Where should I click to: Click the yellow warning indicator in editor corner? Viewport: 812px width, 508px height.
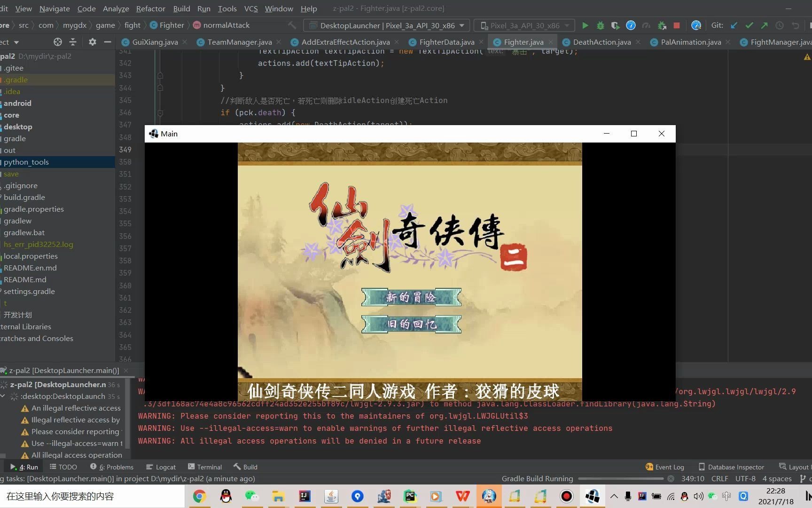pos(806,57)
